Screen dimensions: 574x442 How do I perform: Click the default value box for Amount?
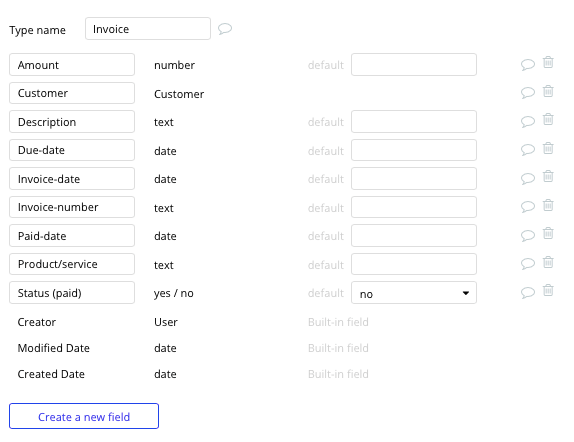414,65
